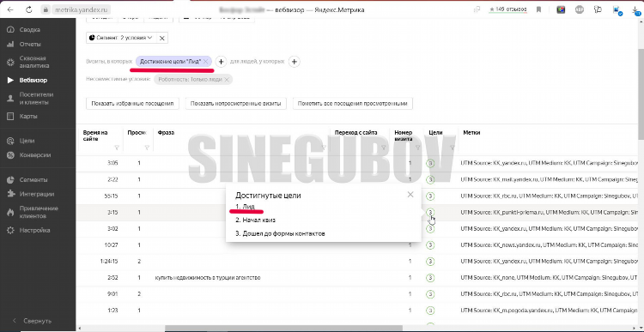Open filter on Время на сайте column
Screen dimensions: 644x332
tap(117, 148)
